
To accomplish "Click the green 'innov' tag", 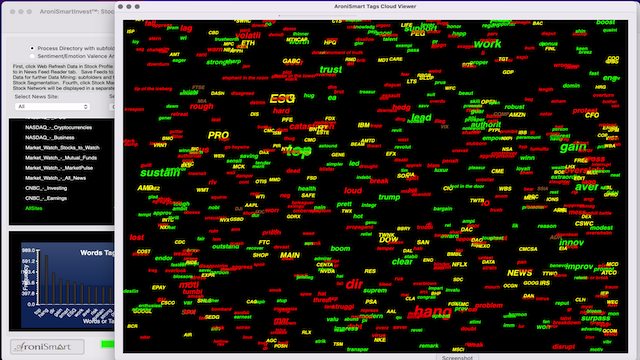I will [x=571, y=242].
